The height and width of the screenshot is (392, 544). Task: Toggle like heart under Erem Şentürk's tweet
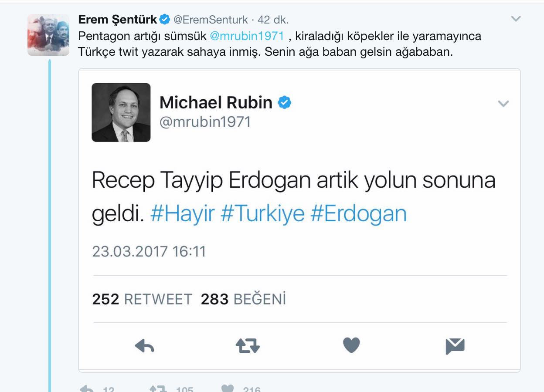coord(228,389)
